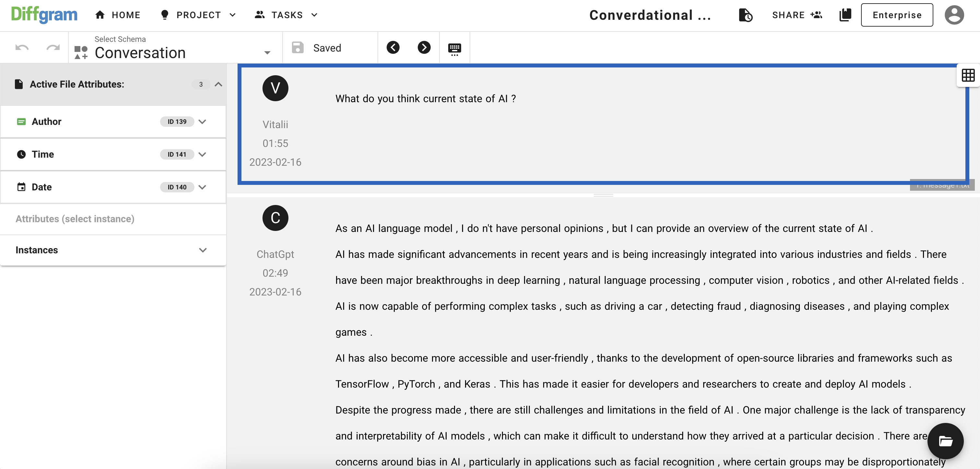Expand the Author attribute
The width and height of the screenshot is (980, 469).
(203, 122)
